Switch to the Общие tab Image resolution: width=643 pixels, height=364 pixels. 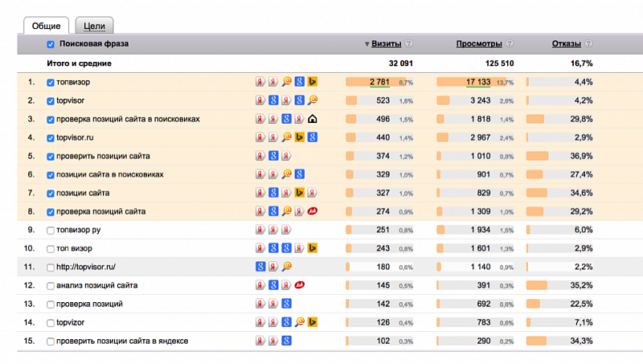pos(47,26)
